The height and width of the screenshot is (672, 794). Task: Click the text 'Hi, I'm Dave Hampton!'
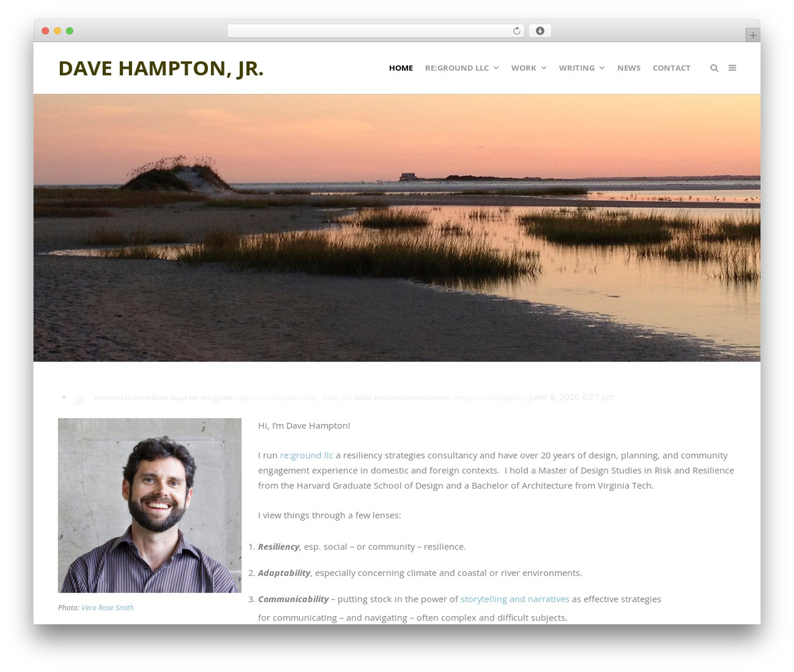pos(304,425)
